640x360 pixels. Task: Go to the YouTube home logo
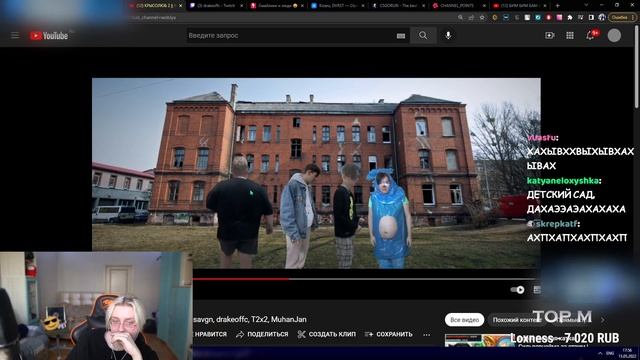point(49,36)
